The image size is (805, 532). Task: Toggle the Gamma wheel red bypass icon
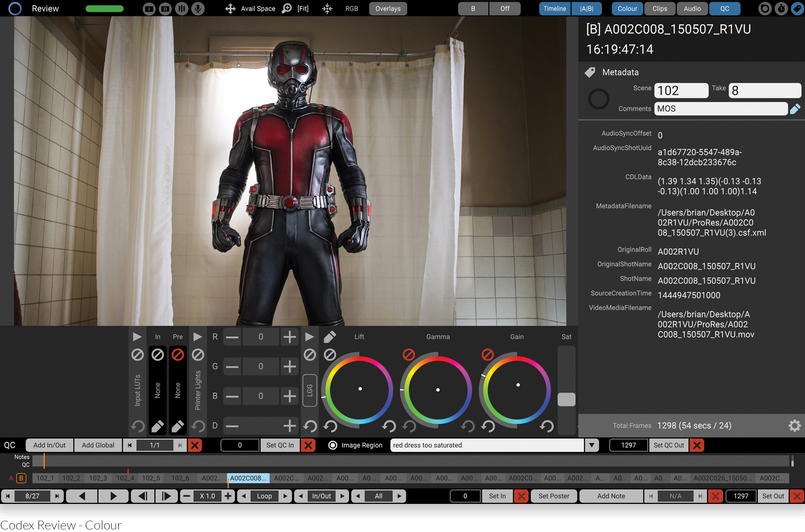point(408,355)
